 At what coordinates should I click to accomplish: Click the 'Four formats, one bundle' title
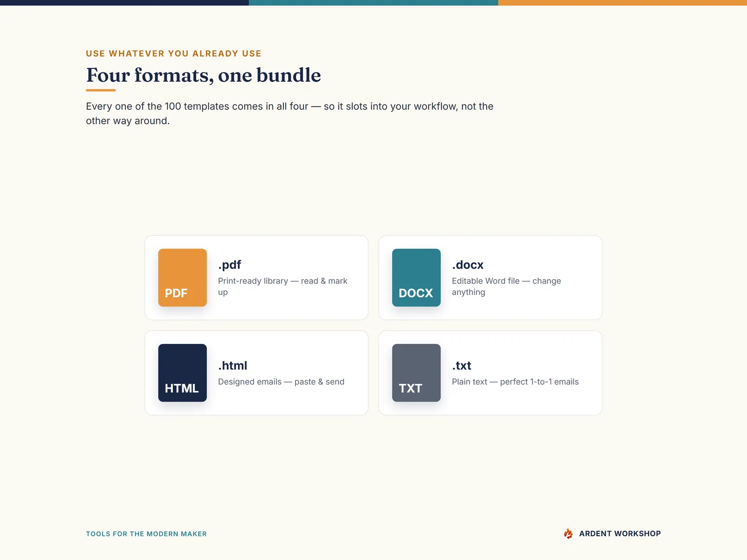[x=204, y=75]
